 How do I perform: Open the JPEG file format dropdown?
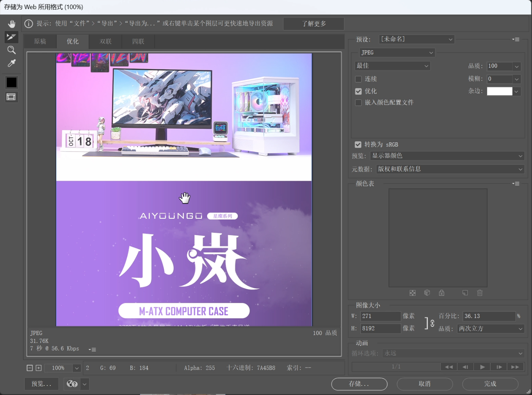pyautogui.click(x=397, y=53)
